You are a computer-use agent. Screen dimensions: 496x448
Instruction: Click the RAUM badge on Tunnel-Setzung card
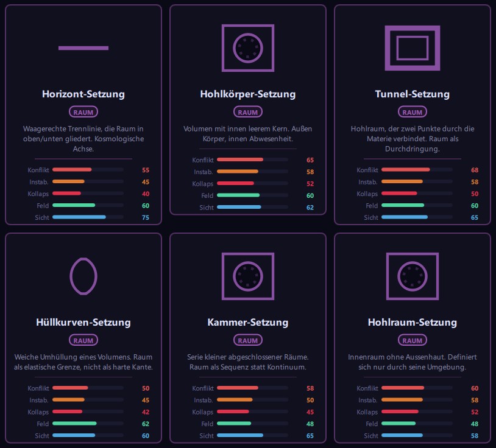coord(412,112)
